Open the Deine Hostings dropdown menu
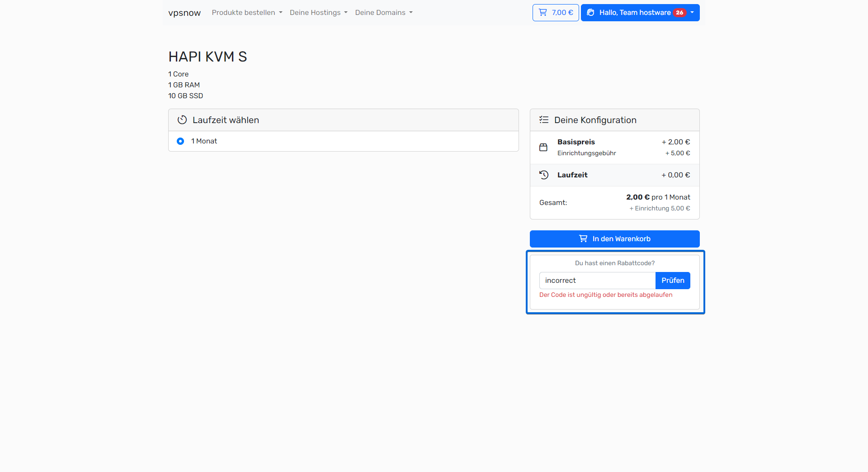Viewport: 868px width, 472px height. [318, 13]
